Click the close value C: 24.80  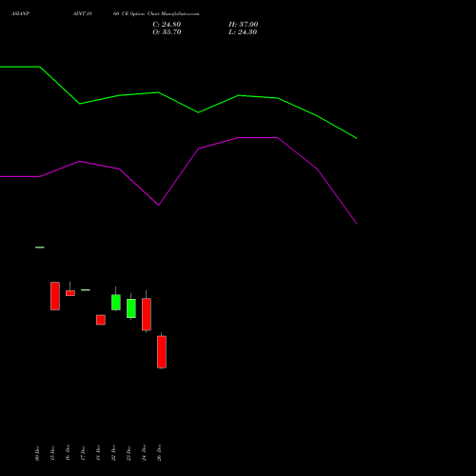click(x=167, y=25)
